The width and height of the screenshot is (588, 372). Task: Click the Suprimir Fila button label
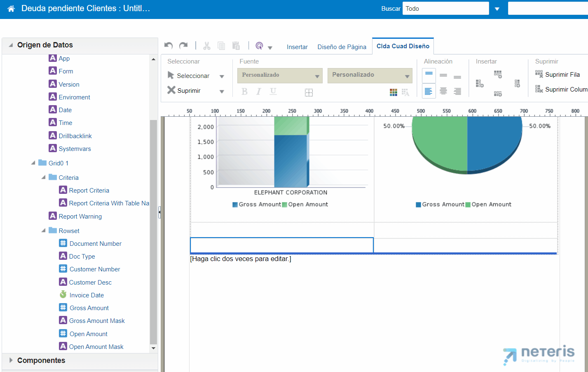point(562,75)
